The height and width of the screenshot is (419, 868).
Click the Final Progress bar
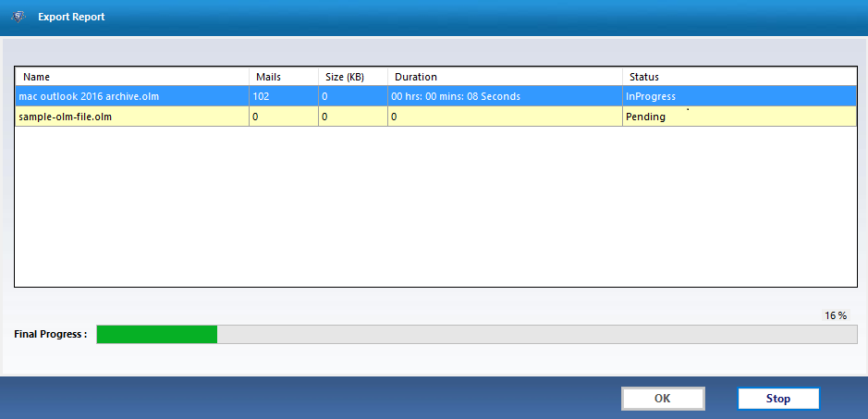point(477,334)
